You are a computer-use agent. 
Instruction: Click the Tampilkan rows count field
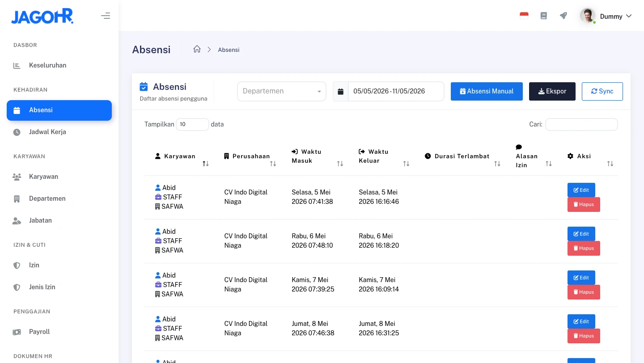192,124
